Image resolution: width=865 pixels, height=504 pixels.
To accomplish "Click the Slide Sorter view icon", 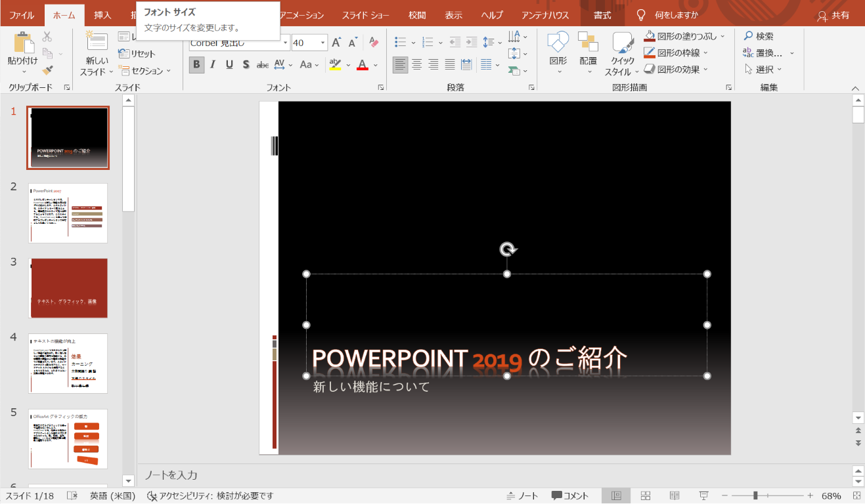I will pos(646,495).
